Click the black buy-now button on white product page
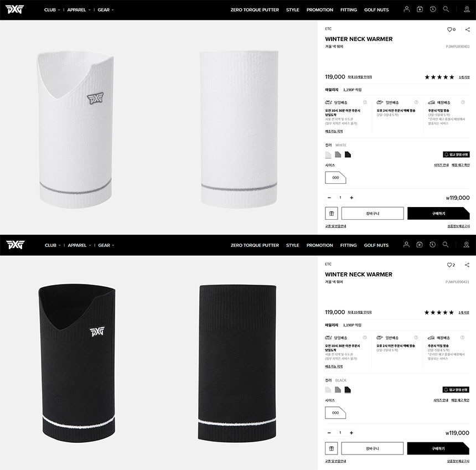This screenshot has height=470, width=476. tap(438, 214)
